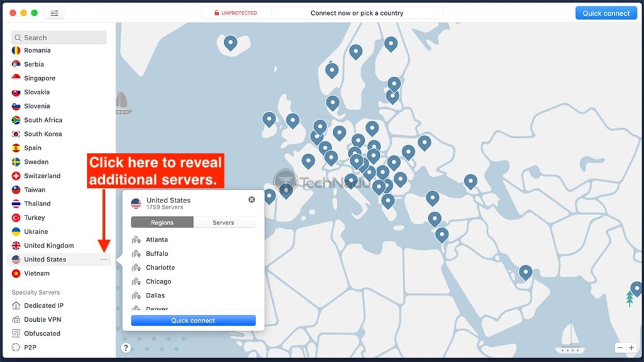Click the Vietnam flag icon
644x362 pixels.
16,274
